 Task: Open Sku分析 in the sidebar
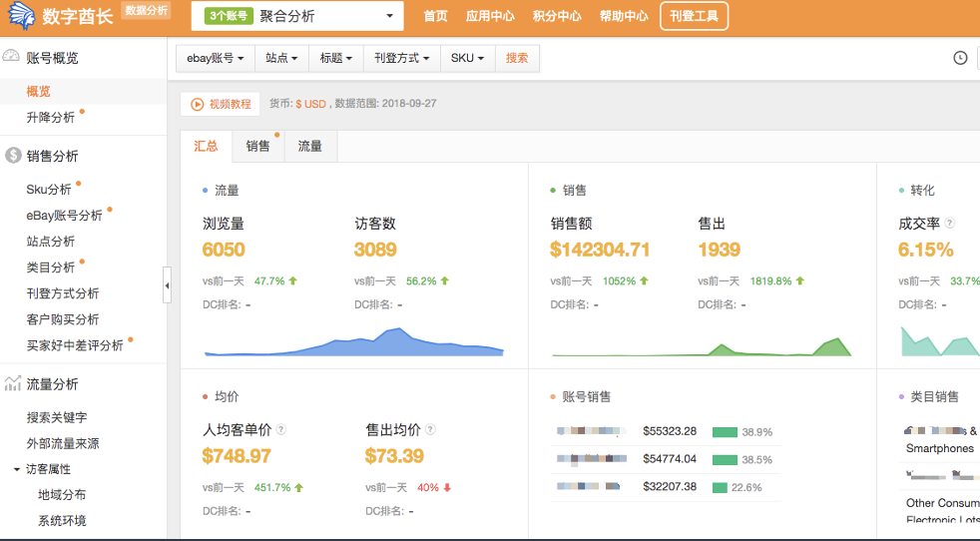click(49, 190)
